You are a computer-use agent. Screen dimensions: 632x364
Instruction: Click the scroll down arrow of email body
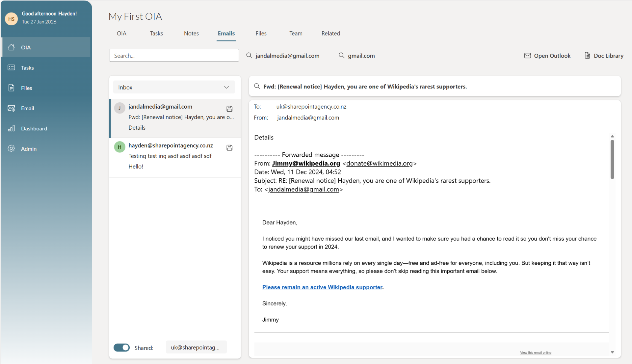click(x=612, y=352)
